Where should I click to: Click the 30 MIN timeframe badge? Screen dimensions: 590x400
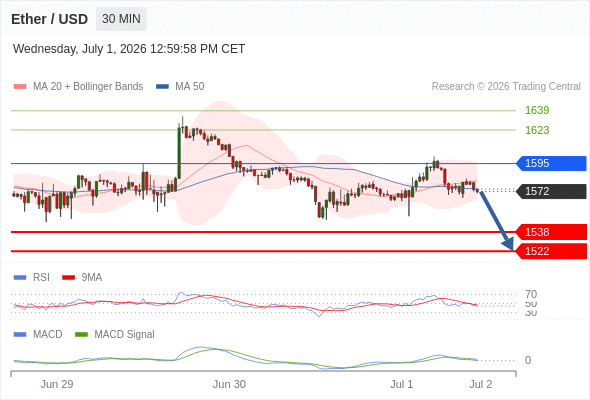121,19
